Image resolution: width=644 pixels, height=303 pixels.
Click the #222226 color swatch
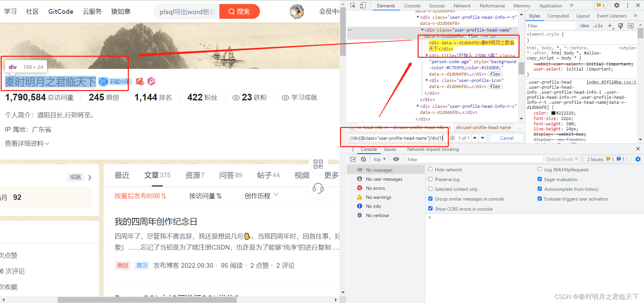coord(553,113)
